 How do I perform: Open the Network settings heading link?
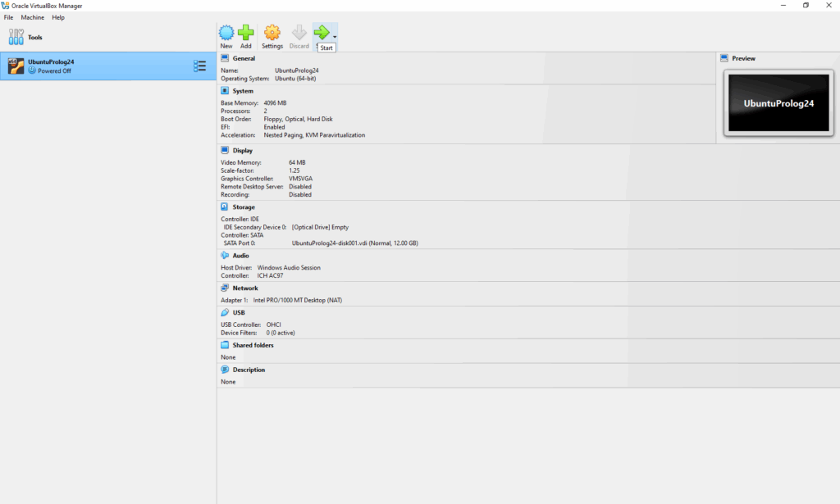pyautogui.click(x=245, y=288)
